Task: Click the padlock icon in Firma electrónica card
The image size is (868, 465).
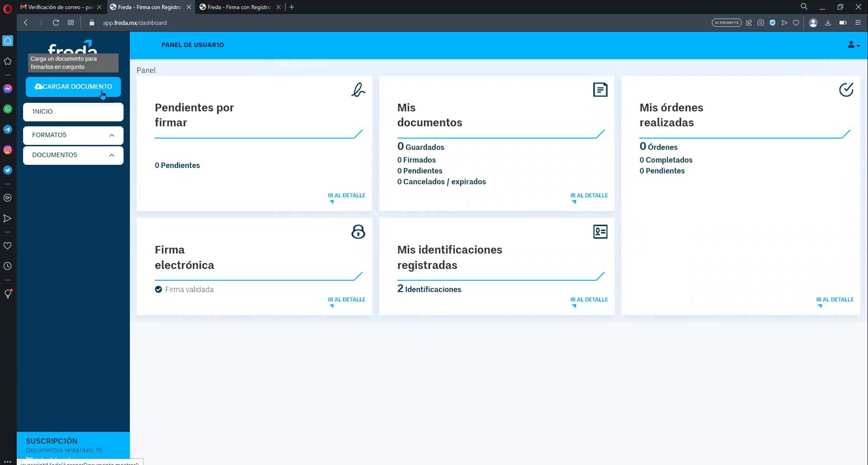Action: tap(358, 232)
